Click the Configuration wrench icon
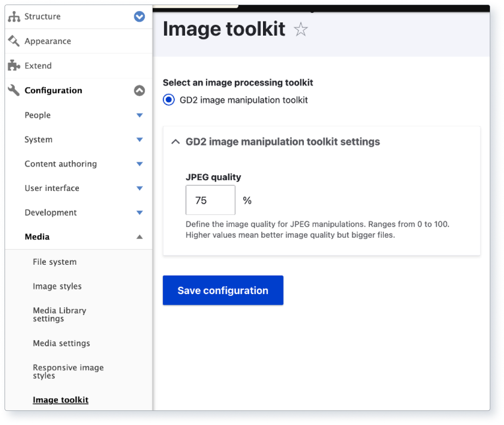This screenshot has height=425, width=504. 13,90
